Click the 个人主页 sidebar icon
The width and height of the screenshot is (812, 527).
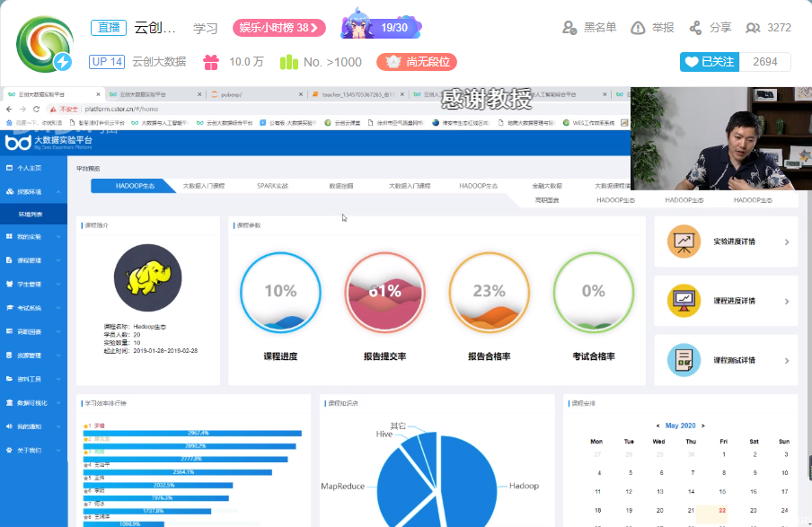[x=9, y=168]
